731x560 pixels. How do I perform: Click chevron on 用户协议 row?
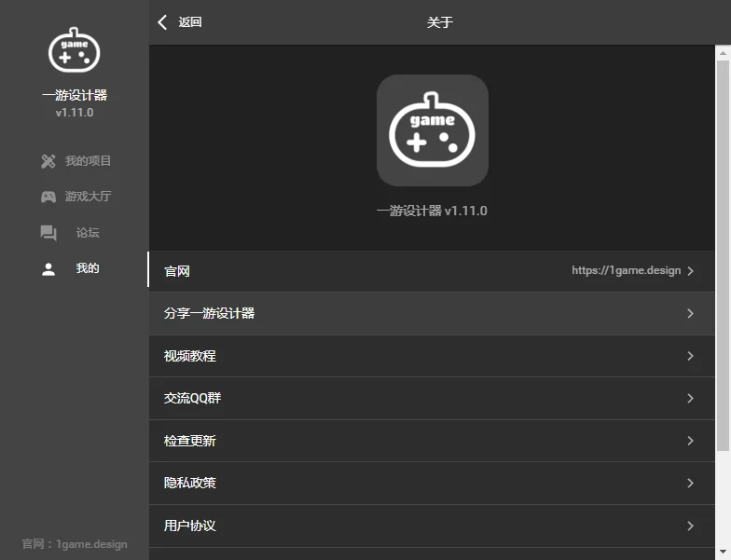[690, 526]
